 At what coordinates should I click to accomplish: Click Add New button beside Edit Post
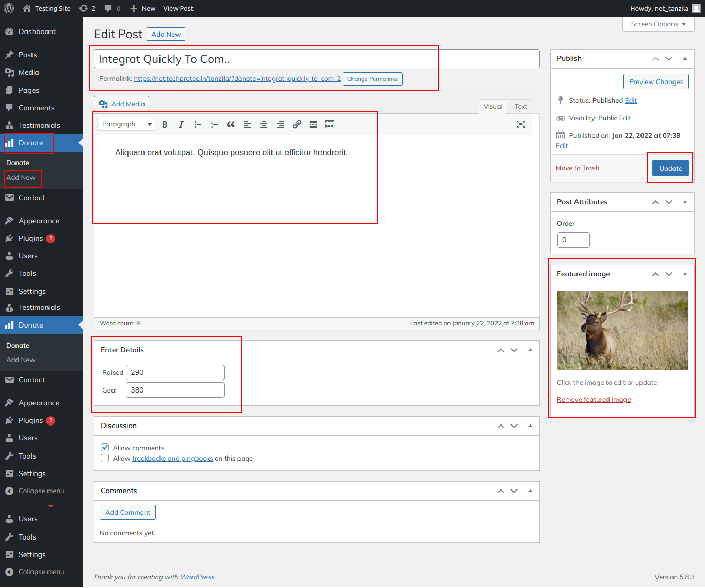pos(166,34)
